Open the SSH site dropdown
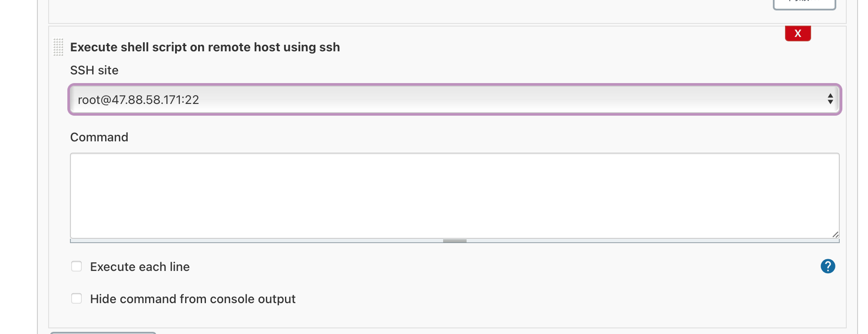Image resolution: width=868 pixels, height=334 pixels. 454,100
